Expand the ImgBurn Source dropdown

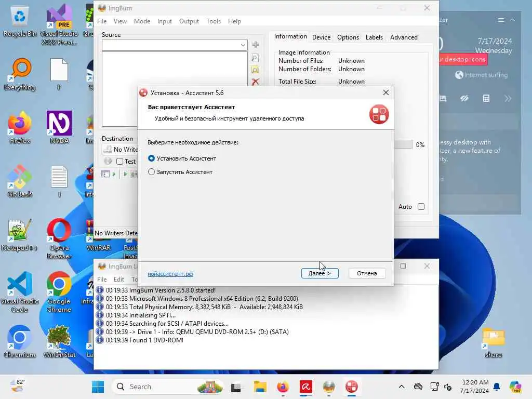(243, 45)
